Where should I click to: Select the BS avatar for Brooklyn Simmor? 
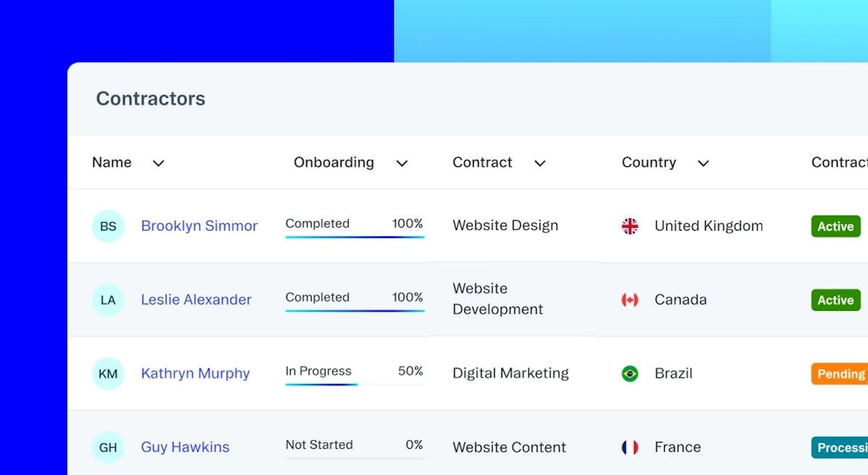[x=108, y=226]
